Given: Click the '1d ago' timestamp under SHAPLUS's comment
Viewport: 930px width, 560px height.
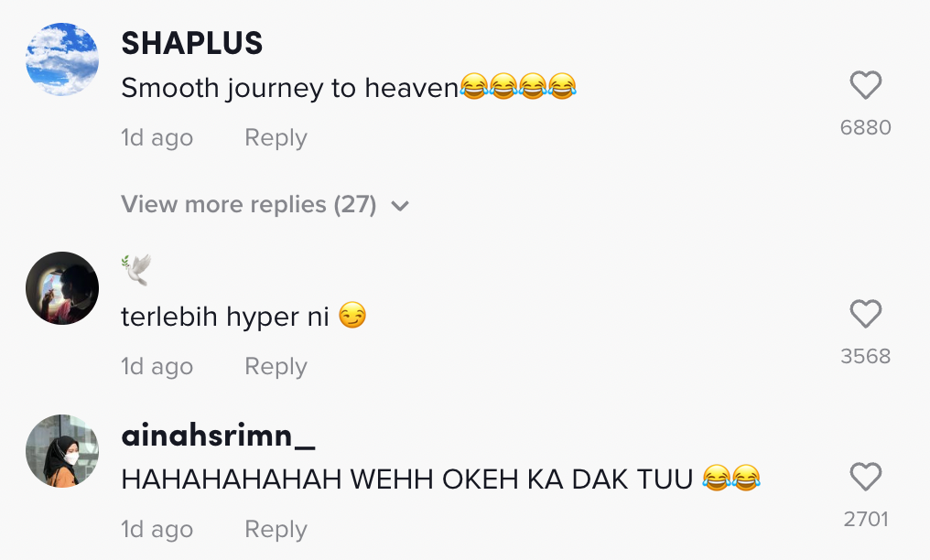Looking at the screenshot, I should [x=157, y=138].
